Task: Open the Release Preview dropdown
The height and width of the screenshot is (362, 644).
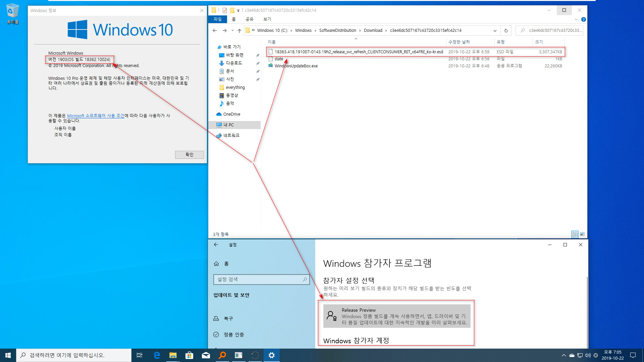Action: click(x=397, y=316)
